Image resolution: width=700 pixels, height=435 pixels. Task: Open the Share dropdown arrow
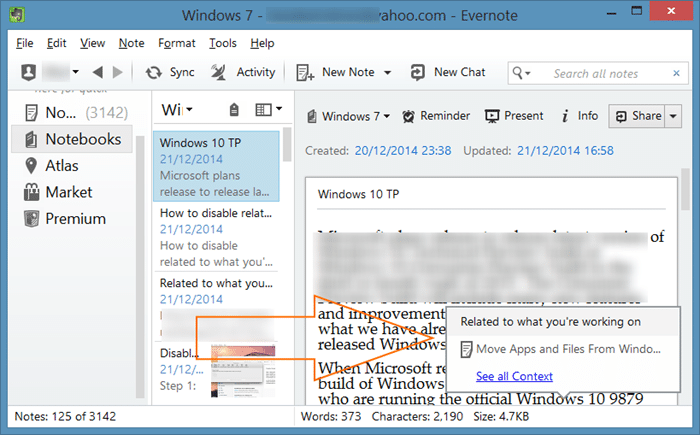pos(674,116)
